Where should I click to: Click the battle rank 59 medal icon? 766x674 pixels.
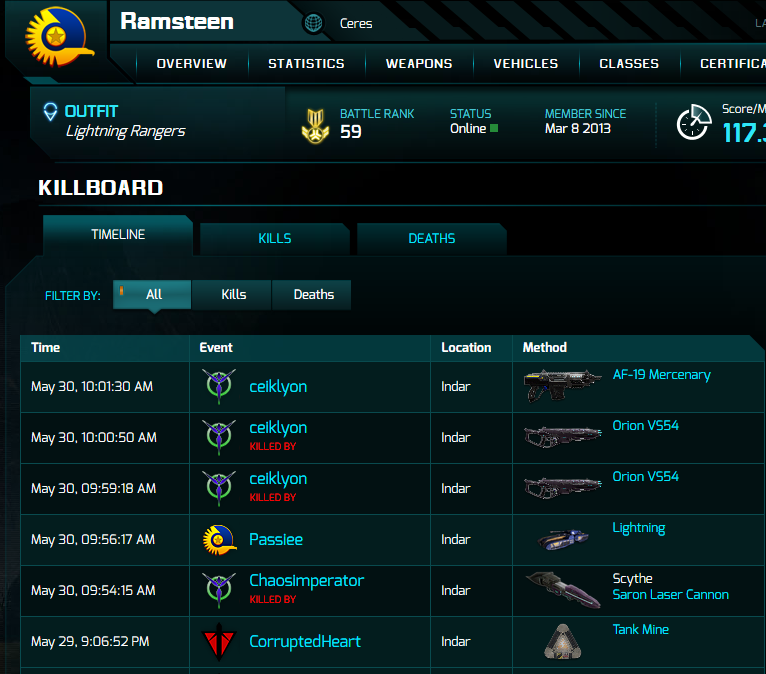tap(315, 124)
